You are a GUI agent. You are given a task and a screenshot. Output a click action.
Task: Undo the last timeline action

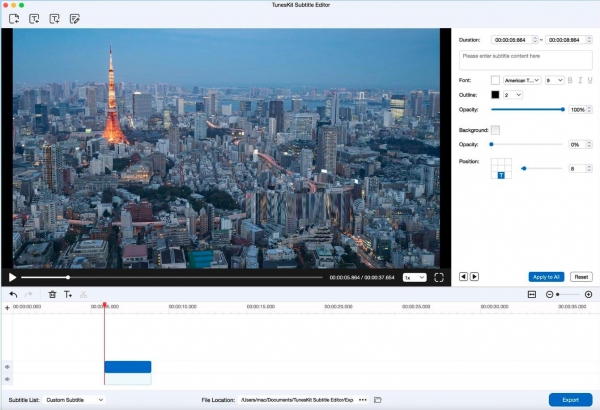click(x=13, y=294)
